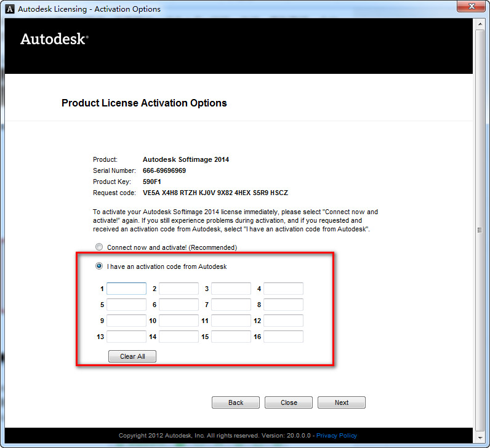Focus activation code field 9

(x=126, y=321)
